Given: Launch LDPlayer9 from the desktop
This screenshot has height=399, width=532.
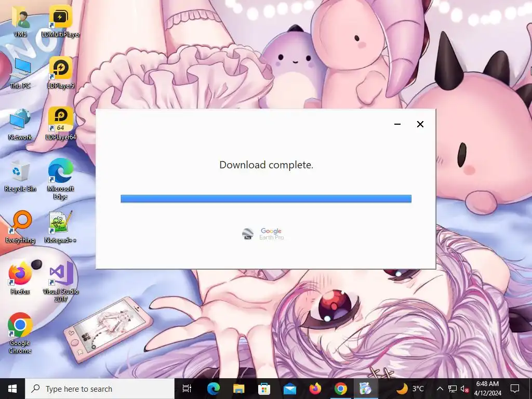Looking at the screenshot, I should tap(60, 72).
